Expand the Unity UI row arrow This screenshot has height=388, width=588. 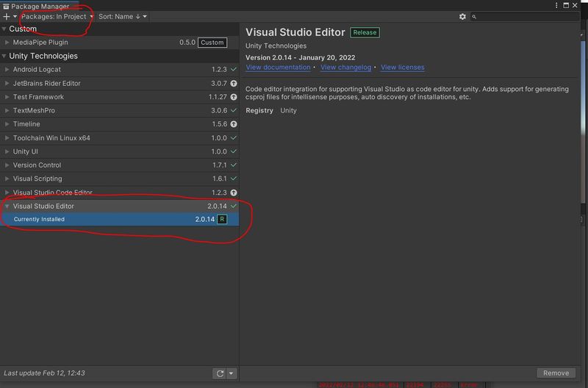[x=7, y=151]
